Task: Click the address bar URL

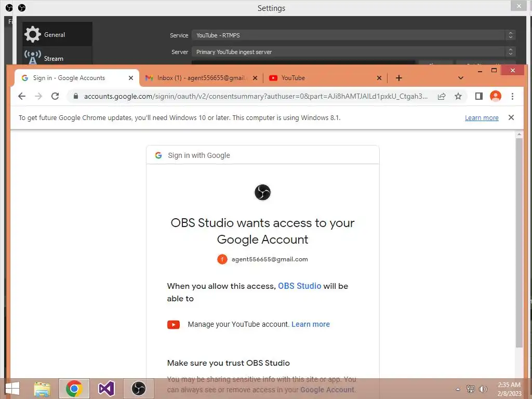Action: [256, 96]
